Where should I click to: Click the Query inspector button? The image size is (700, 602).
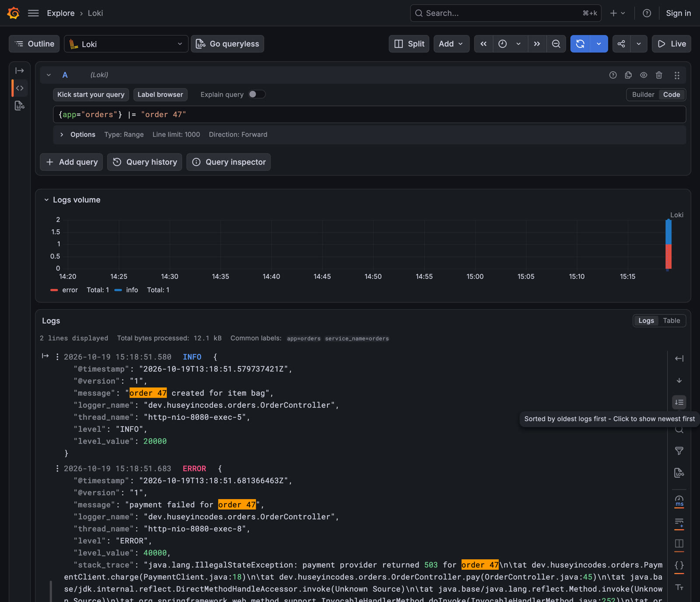[x=228, y=162]
